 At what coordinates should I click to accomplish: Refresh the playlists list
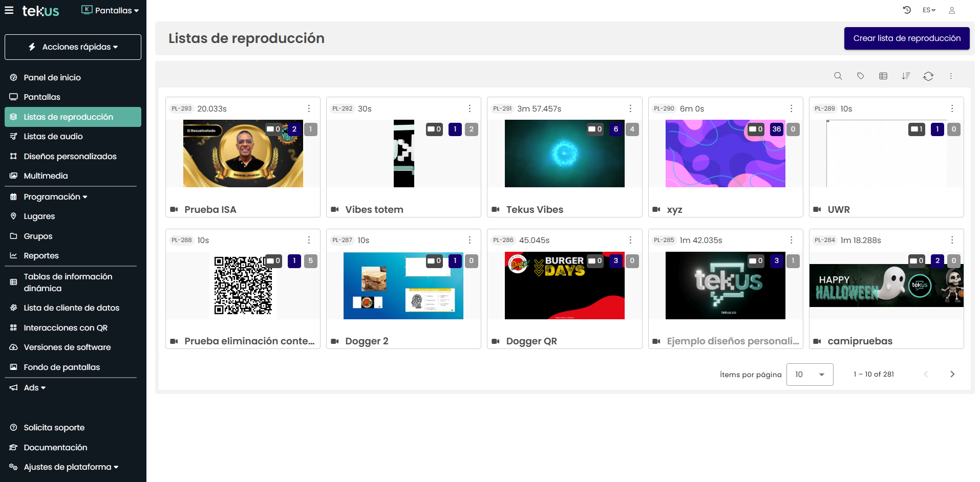coord(928,76)
